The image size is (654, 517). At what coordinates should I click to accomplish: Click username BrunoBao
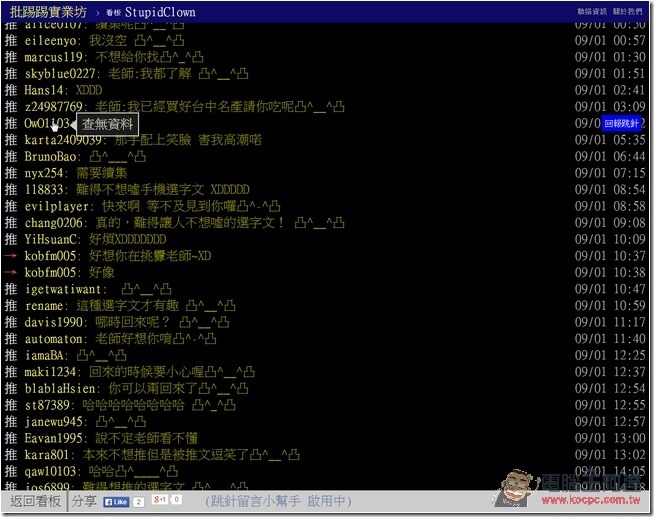tap(50, 157)
